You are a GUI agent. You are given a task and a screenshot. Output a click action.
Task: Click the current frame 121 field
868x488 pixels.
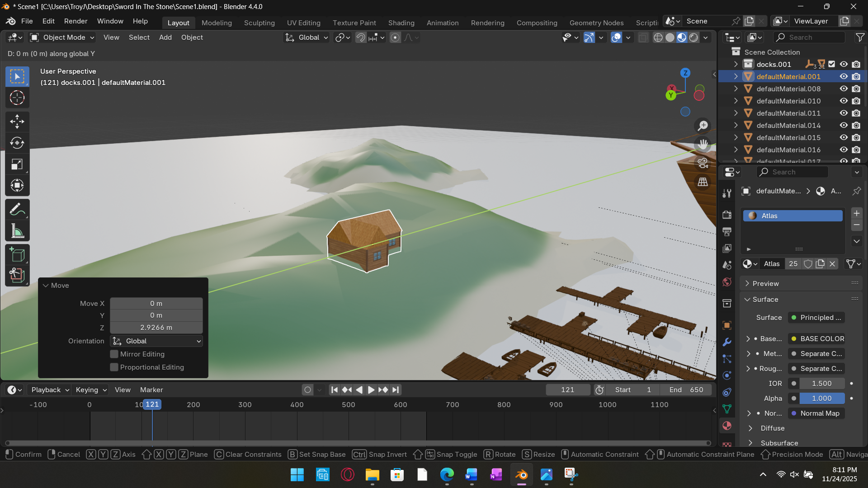pos(567,390)
